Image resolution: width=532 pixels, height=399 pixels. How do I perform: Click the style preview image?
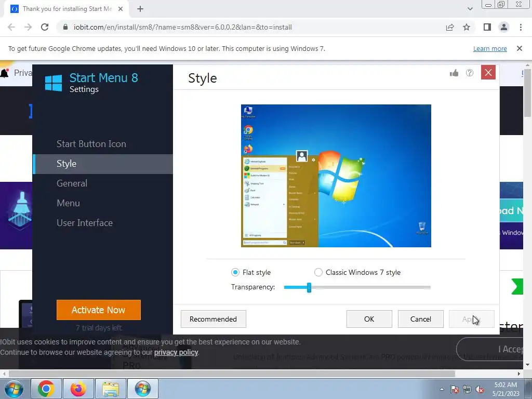(336, 176)
